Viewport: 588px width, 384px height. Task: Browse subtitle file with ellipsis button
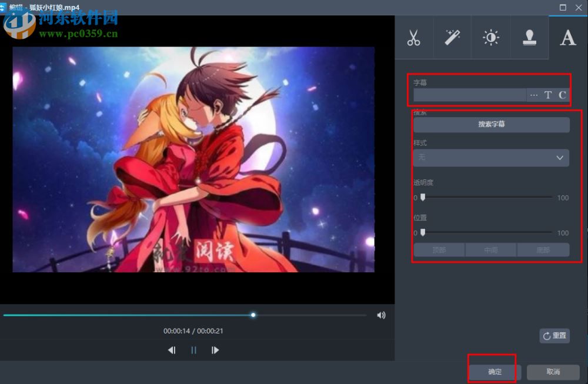[534, 95]
